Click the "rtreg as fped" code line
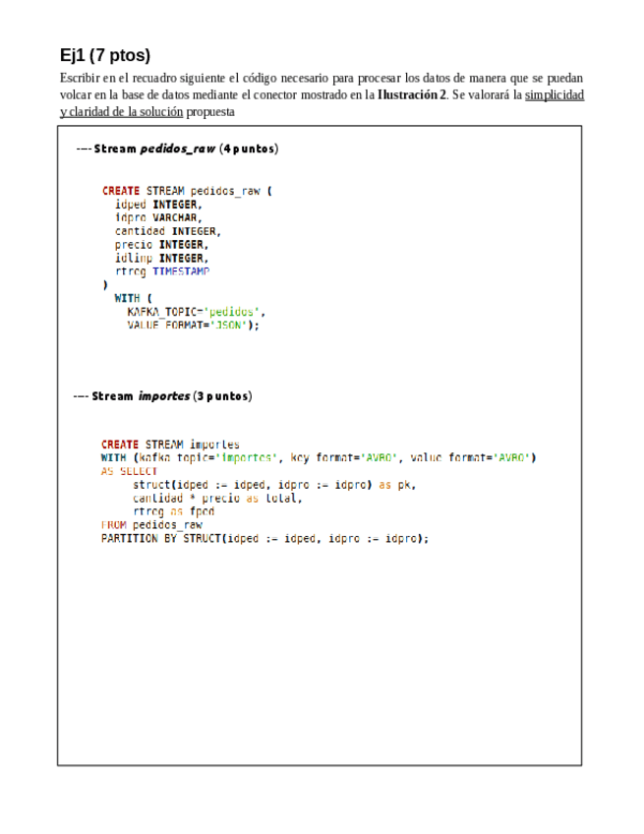The width and height of the screenshot is (644, 834). pos(173,511)
